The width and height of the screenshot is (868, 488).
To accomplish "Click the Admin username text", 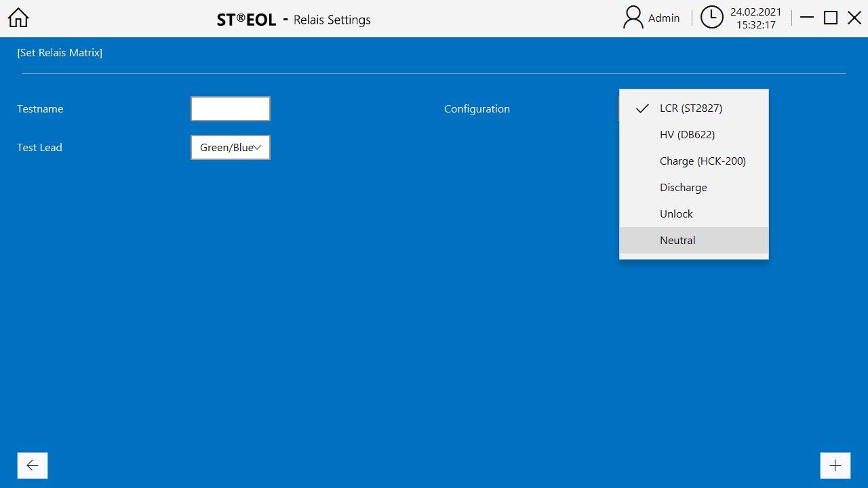I will point(664,18).
